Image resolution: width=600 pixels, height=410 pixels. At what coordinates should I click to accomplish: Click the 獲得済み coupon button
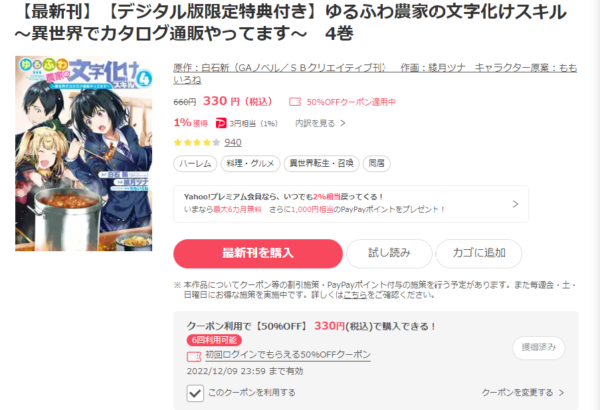click(x=539, y=348)
